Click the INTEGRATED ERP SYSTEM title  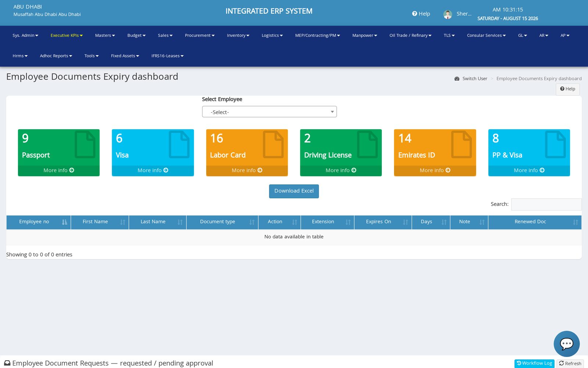(x=269, y=11)
